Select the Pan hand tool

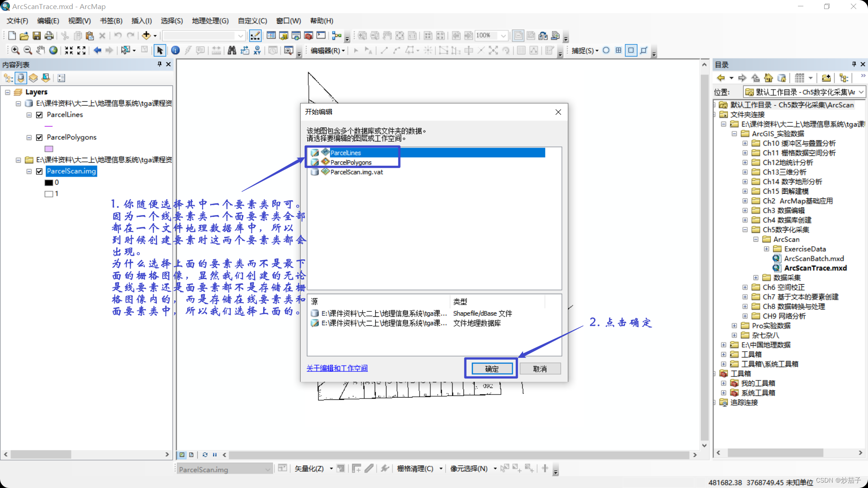(x=41, y=50)
